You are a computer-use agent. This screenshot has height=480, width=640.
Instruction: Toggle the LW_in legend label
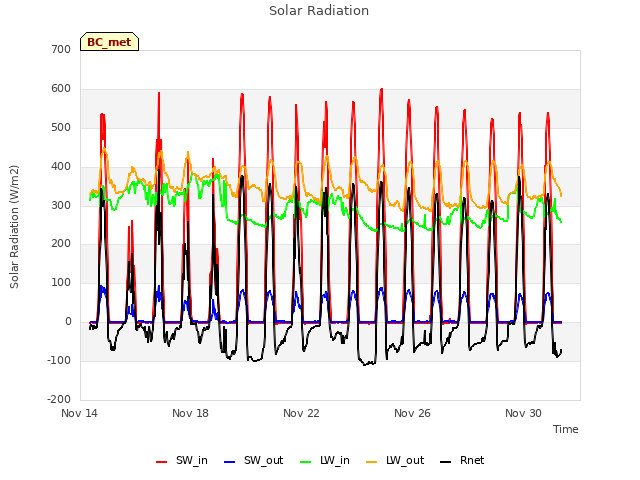pyautogui.click(x=335, y=460)
